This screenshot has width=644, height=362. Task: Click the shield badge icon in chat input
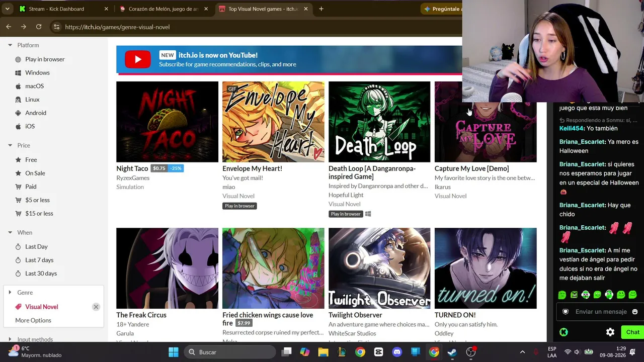[x=566, y=312]
